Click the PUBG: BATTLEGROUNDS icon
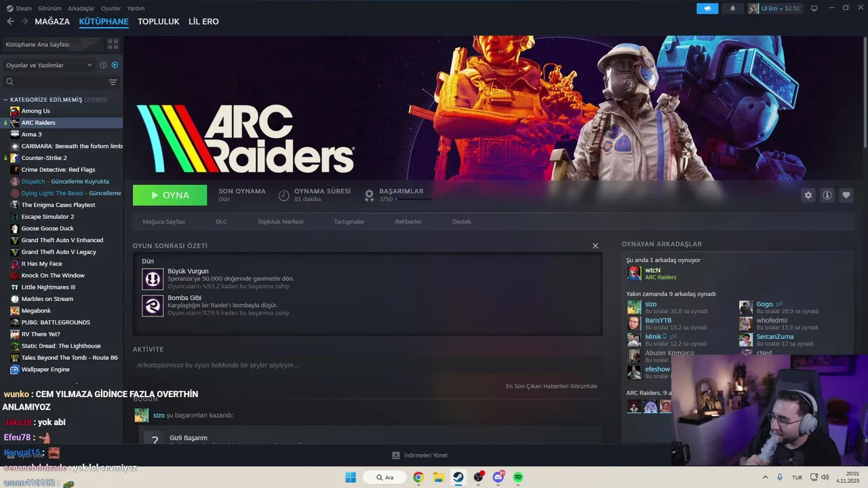868x488 pixels. click(15, 323)
